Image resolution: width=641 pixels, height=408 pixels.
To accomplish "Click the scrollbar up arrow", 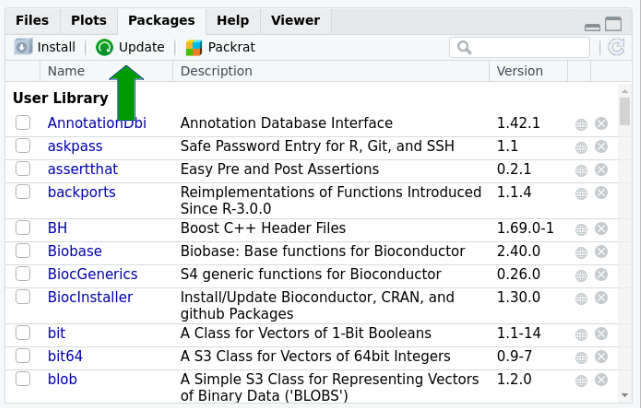I will tap(624, 91).
